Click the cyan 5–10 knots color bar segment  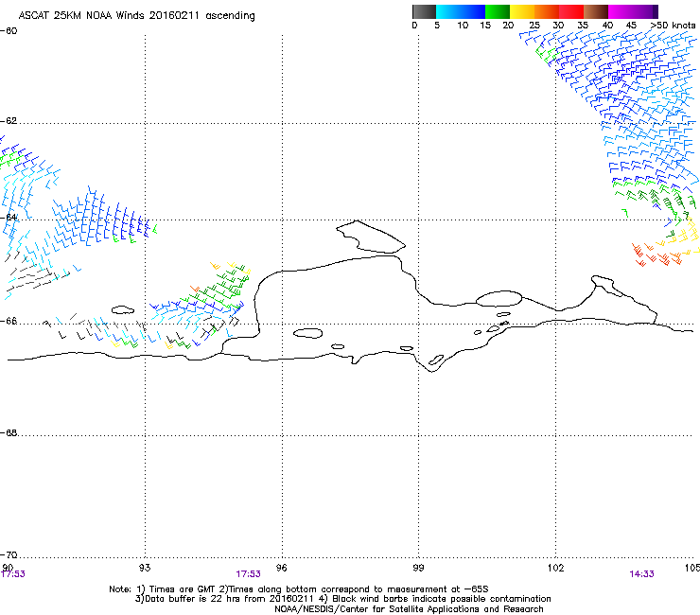pyautogui.click(x=448, y=11)
